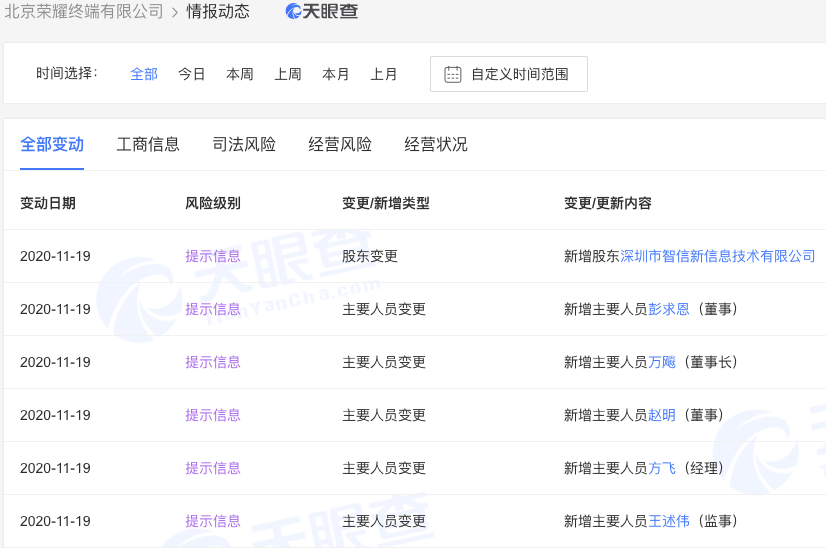The width and height of the screenshot is (826, 548).
Task: Open 自定义时间范围 date picker
Action: click(509, 74)
